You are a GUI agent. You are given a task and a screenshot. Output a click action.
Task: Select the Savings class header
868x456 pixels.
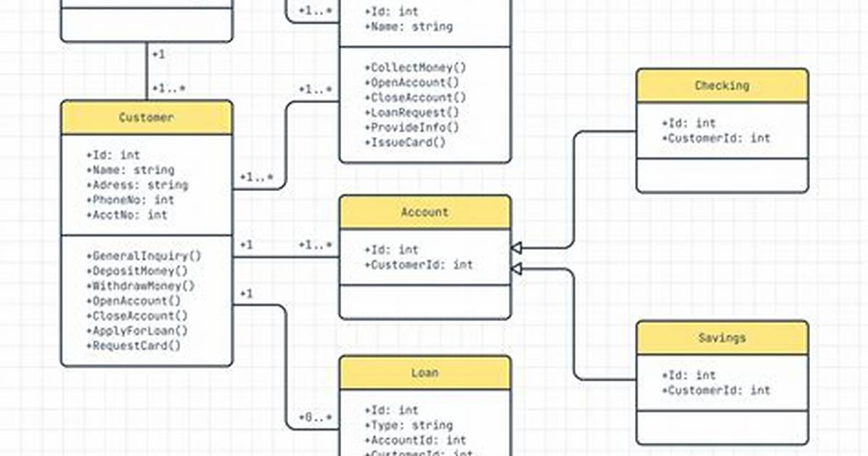pos(722,338)
